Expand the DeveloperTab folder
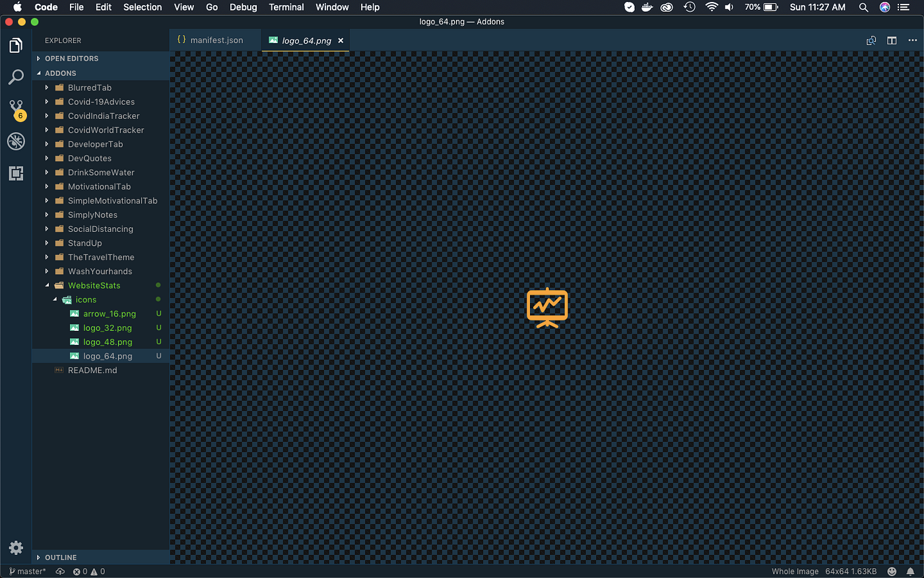This screenshot has width=924, height=578. pos(101,144)
